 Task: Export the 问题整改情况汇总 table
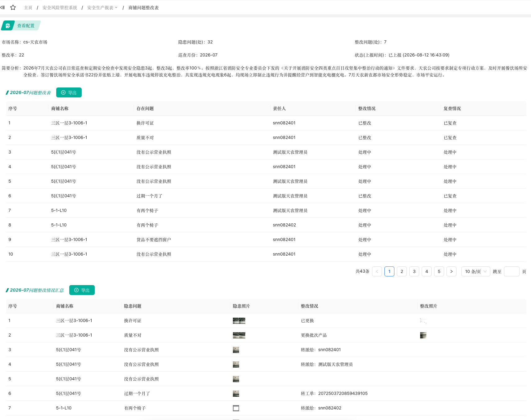(82, 290)
